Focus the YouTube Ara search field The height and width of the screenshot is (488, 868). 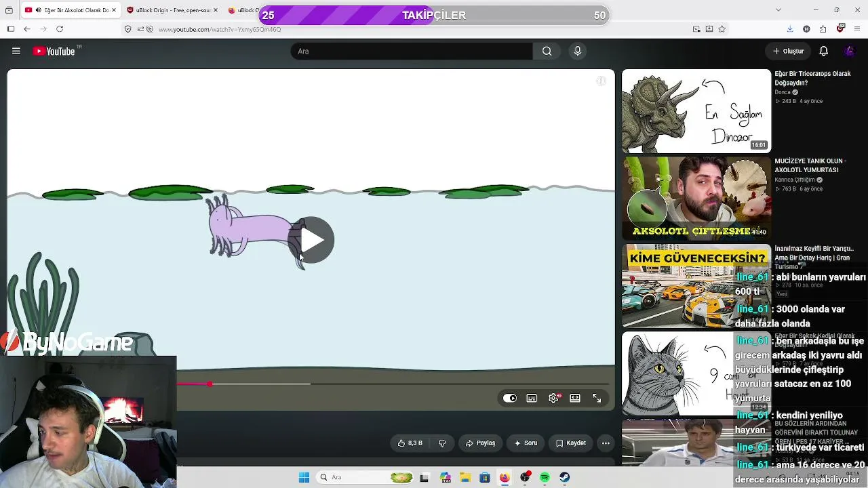(x=412, y=51)
